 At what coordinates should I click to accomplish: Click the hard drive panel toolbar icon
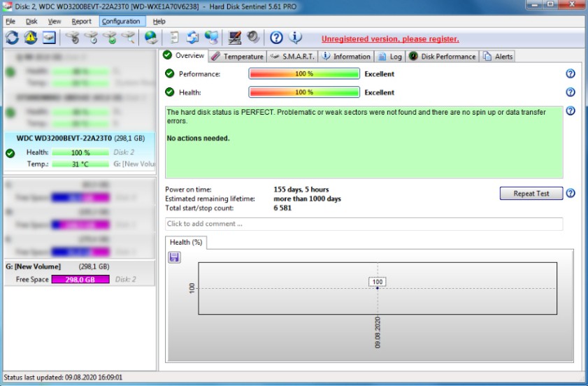[49, 38]
